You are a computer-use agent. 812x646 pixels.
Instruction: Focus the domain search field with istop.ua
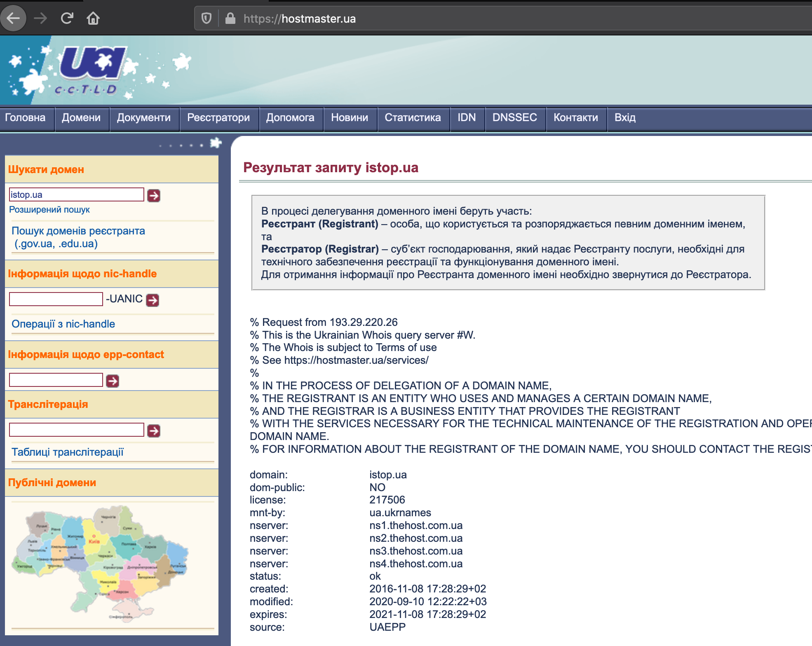[77, 195]
